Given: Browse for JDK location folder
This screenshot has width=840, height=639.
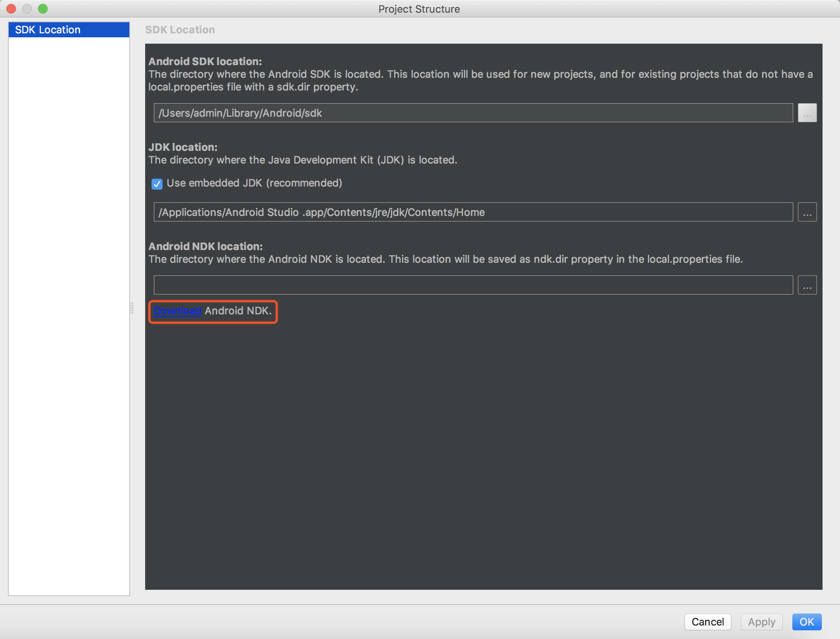Looking at the screenshot, I should click(807, 212).
